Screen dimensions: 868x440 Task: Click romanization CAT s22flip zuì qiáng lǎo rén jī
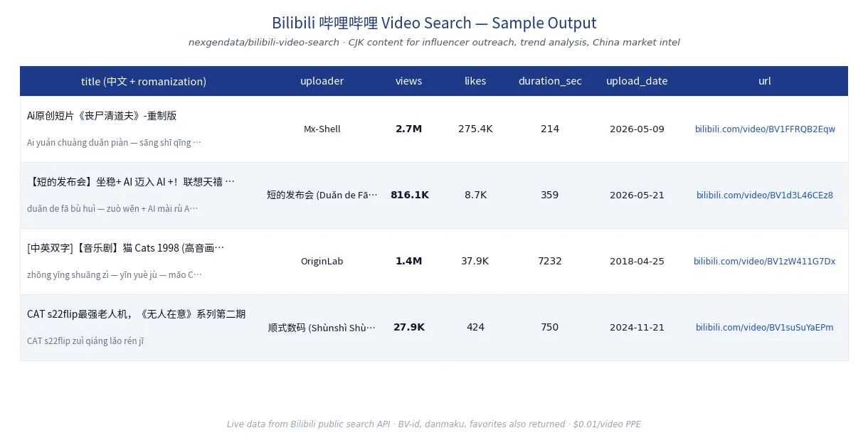tap(85, 340)
